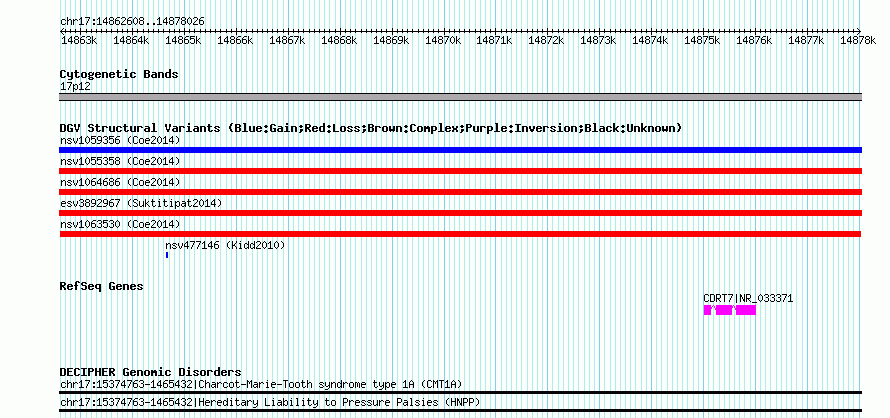Open the nsv1055358 (Coe2014) label
This screenshot has height=418, width=890.
tap(120, 161)
